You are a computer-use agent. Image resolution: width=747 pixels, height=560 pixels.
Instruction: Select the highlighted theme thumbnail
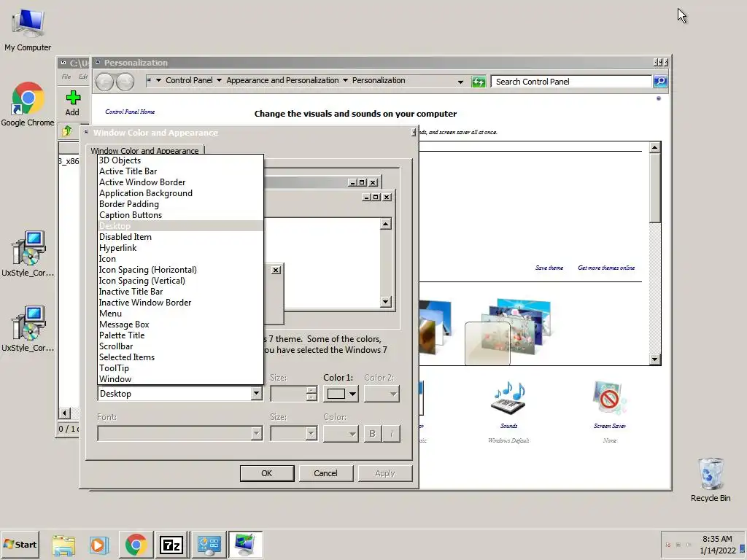(487, 343)
